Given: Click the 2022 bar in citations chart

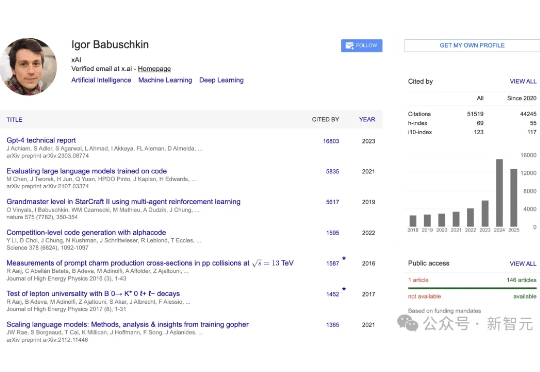Looking at the screenshot, I should (470, 217).
